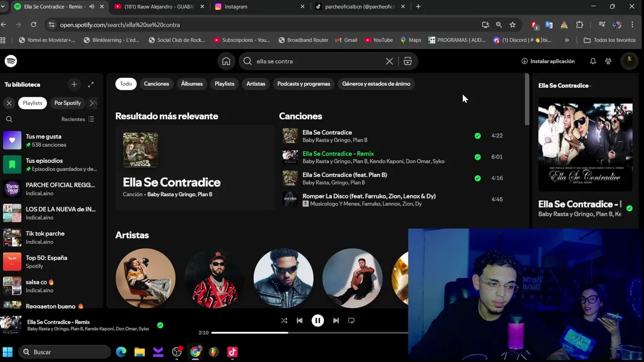Bookmark this page with star icon
This screenshot has width=644, height=362.
(512, 25)
